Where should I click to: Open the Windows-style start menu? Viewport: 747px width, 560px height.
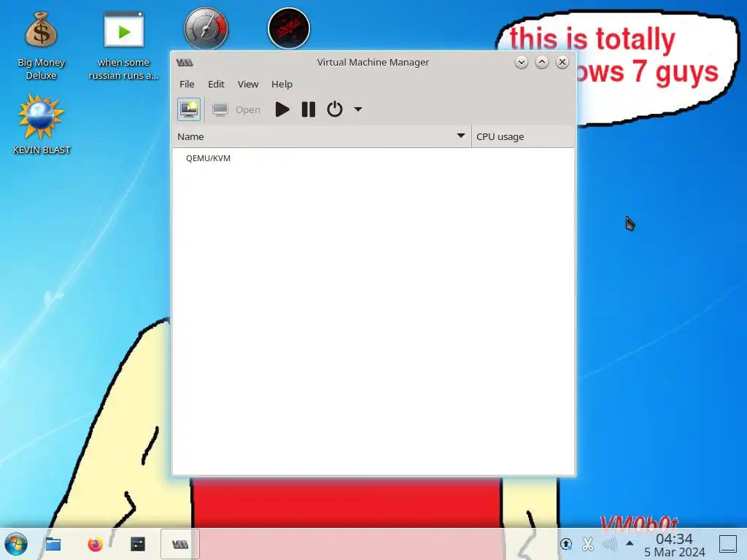pyautogui.click(x=16, y=544)
